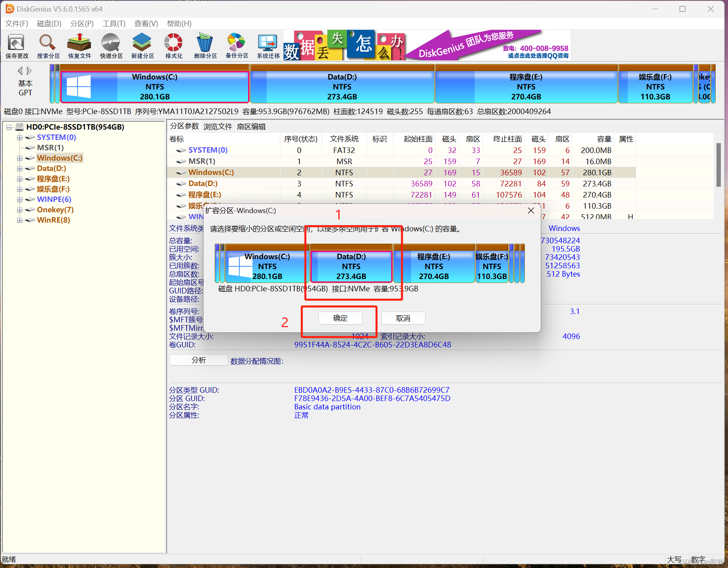Open the 查看(V) menu
Viewport: 728px width, 568px height.
[146, 23]
